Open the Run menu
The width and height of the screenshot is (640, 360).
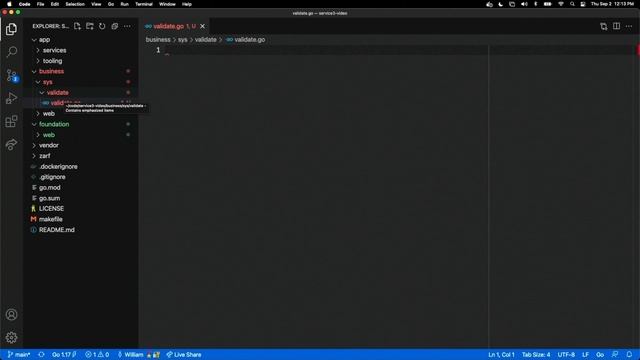point(124,4)
